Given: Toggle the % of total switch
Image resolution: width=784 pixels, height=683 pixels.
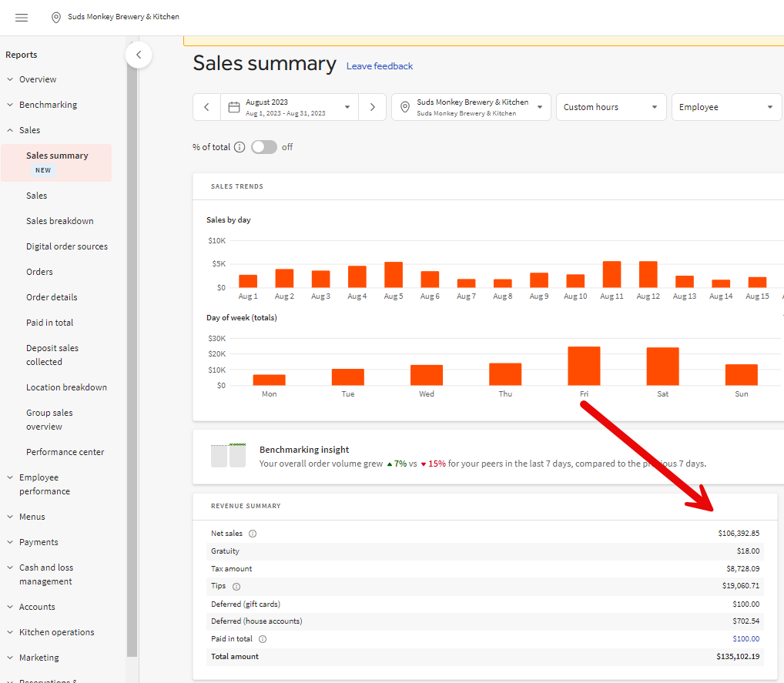Looking at the screenshot, I should pos(264,147).
